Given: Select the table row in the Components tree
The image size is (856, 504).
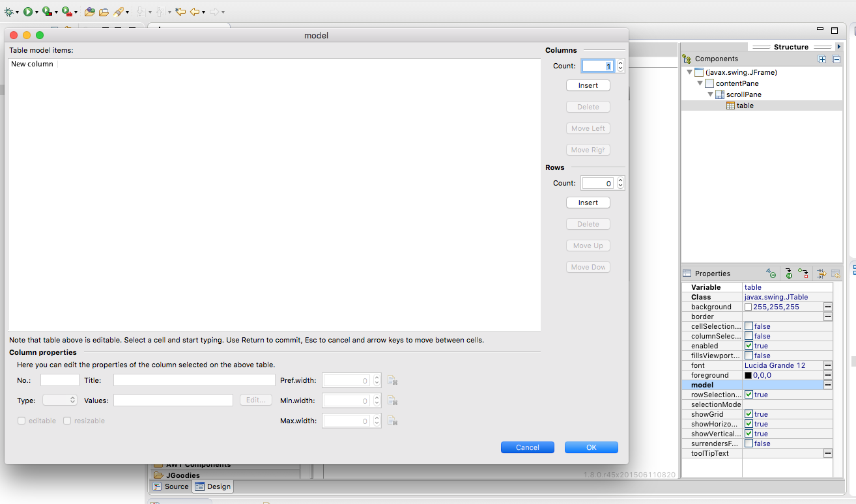Looking at the screenshot, I should [762, 105].
